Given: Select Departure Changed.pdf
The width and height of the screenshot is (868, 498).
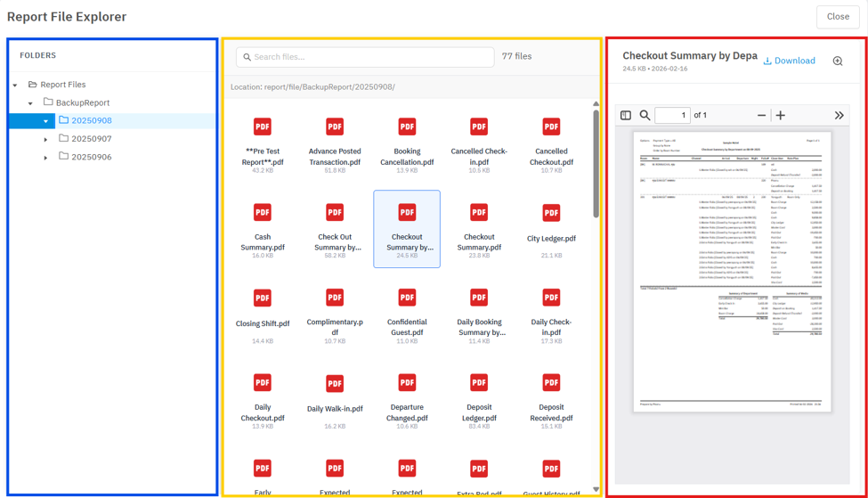Looking at the screenshot, I should coord(407,400).
